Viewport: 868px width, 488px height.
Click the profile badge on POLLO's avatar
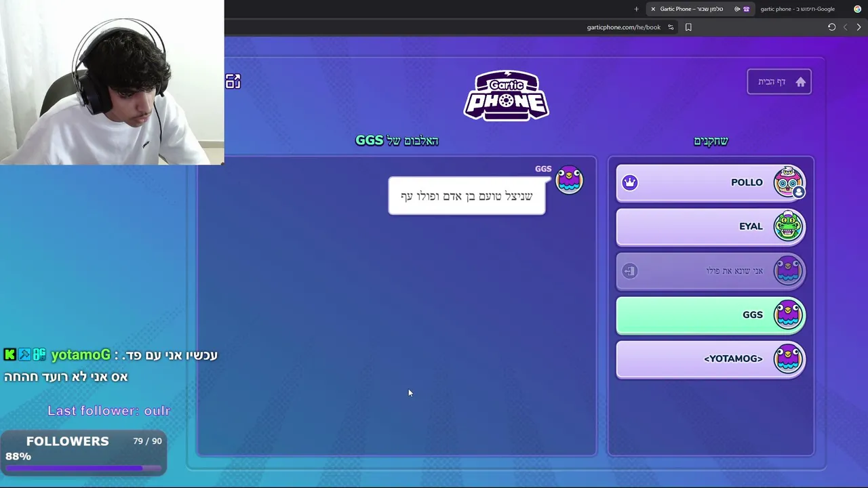pos(798,192)
